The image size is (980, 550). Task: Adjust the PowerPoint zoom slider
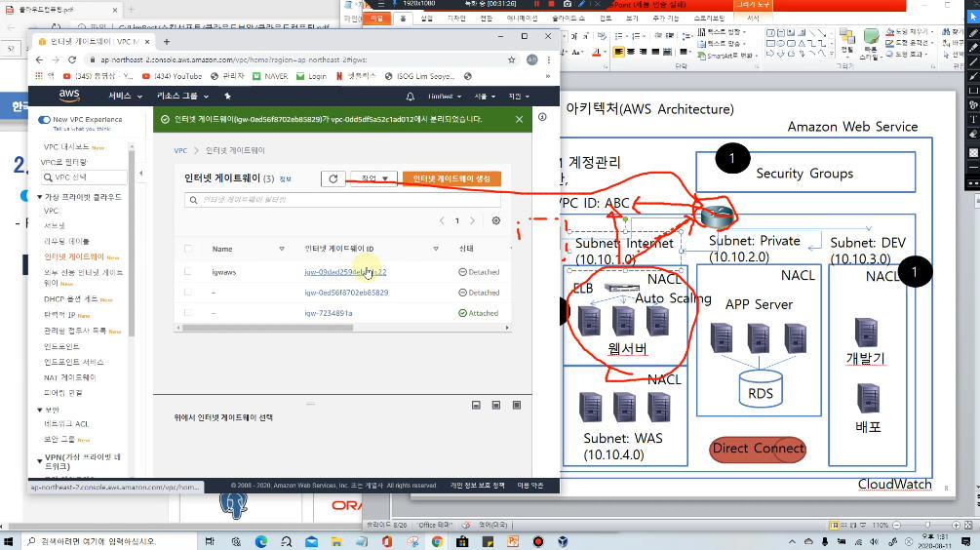(927, 525)
